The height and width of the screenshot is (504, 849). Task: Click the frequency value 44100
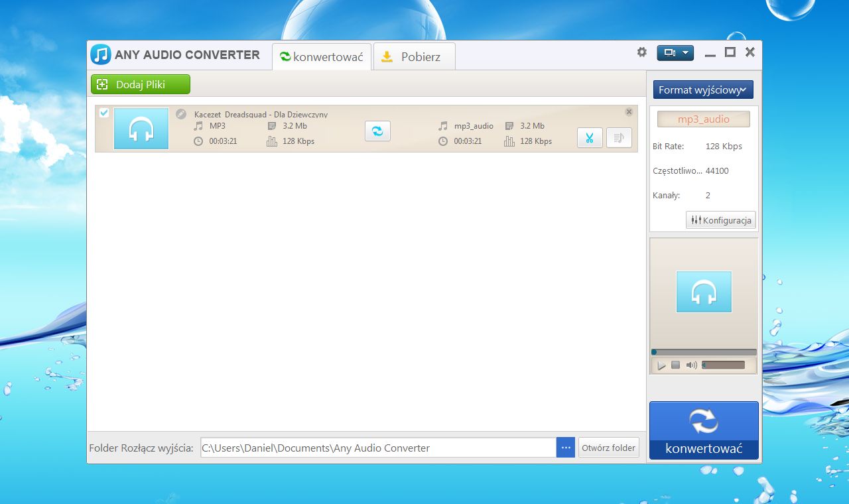tap(717, 170)
